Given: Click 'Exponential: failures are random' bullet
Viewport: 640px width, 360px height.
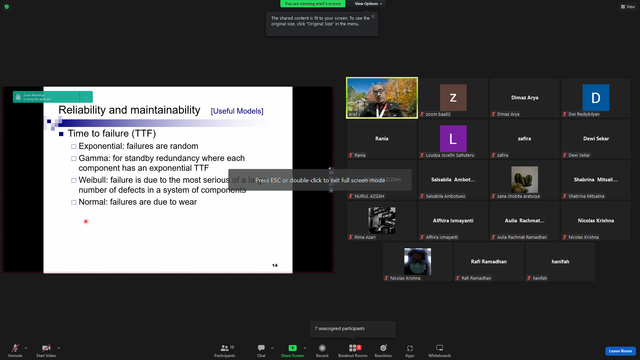Looking at the screenshot, I should 138,146.
